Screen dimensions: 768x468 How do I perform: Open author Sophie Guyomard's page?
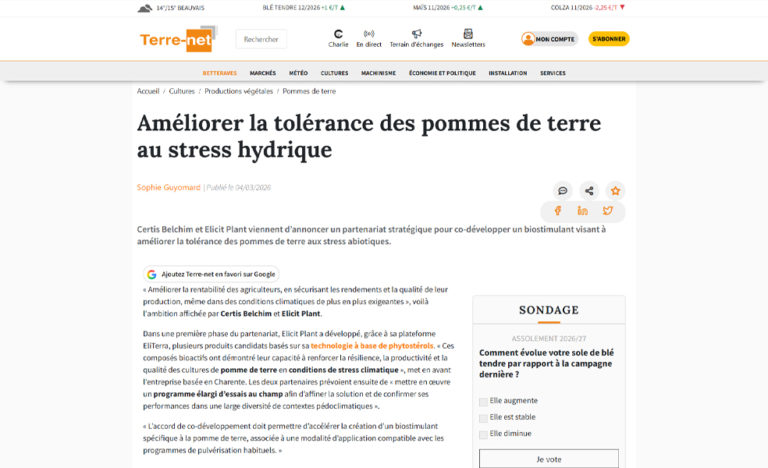(x=168, y=187)
